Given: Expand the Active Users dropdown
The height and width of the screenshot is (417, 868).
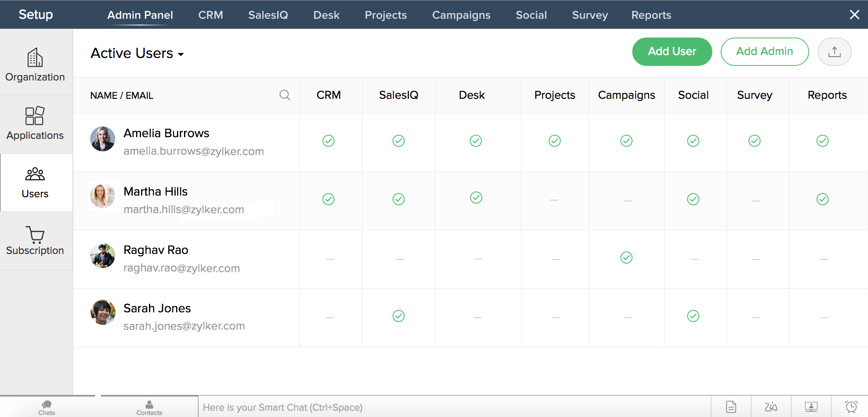Looking at the screenshot, I should point(137,53).
